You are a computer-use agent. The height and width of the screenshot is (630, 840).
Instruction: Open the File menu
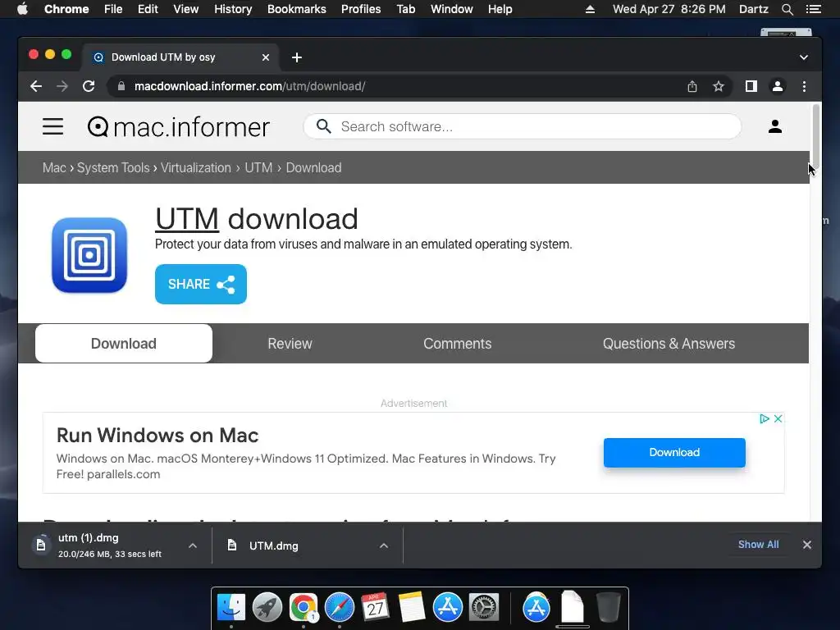pos(113,9)
